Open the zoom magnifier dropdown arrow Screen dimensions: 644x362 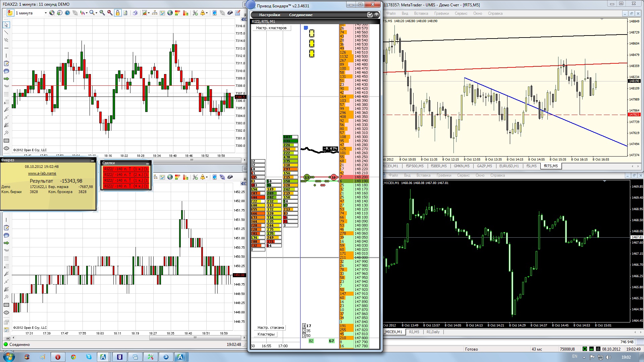pos(96,13)
